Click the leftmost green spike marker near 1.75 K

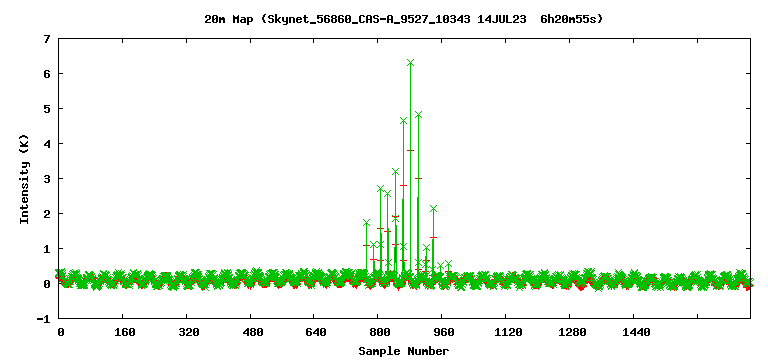point(366,222)
